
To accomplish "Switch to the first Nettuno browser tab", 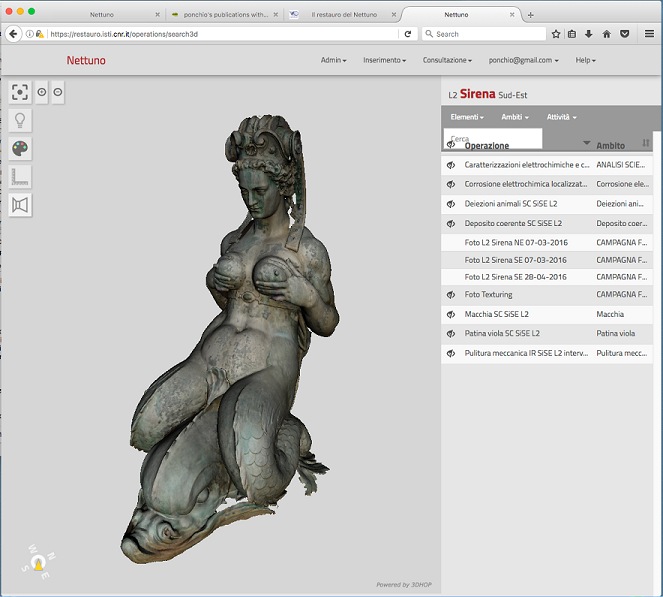I will 101,15.
